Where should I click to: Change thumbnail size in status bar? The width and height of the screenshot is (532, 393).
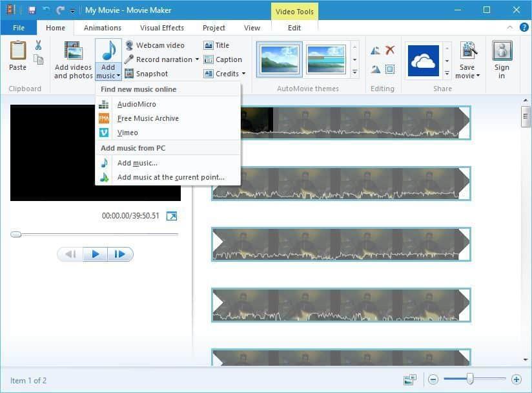click(410, 379)
